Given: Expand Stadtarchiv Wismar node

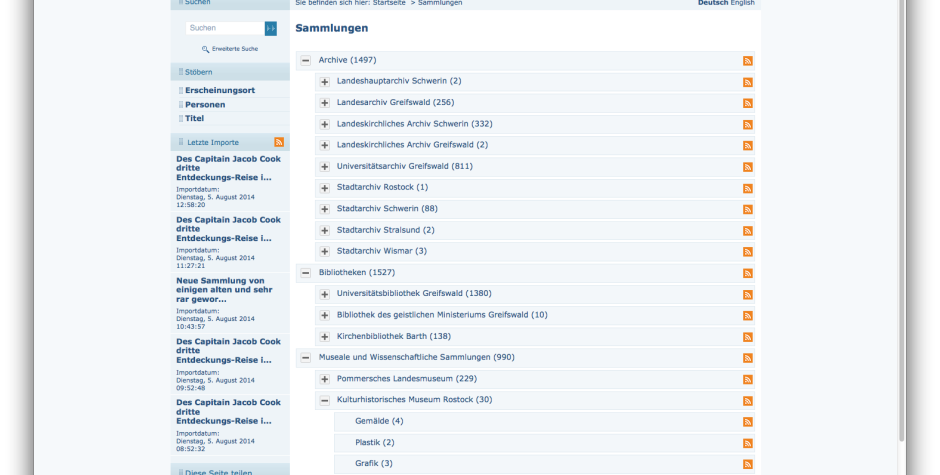Looking at the screenshot, I should coord(324,251).
